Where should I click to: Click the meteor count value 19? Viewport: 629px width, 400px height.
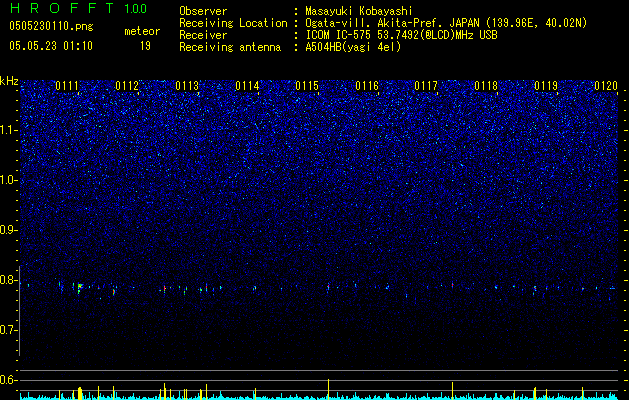coord(145,46)
